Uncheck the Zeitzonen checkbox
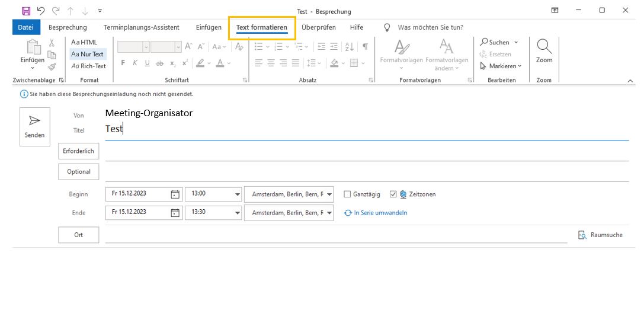 tap(393, 194)
